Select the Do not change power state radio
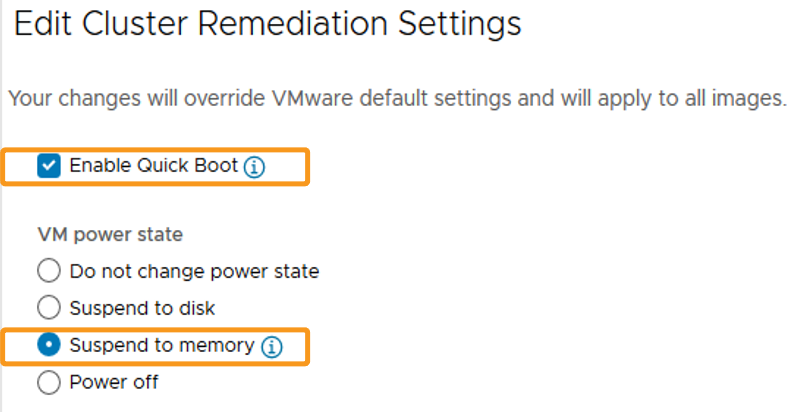 pos(49,271)
